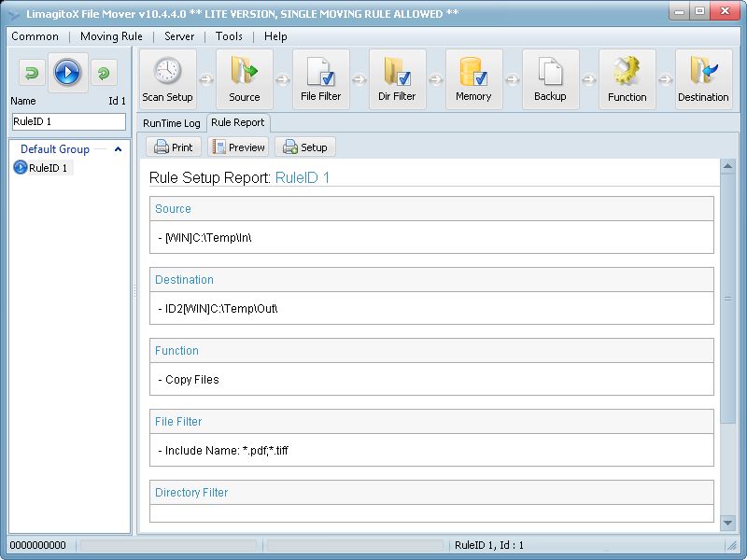Click the File Filter section header
Viewport: 747px width, 560px height.
(431, 422)
